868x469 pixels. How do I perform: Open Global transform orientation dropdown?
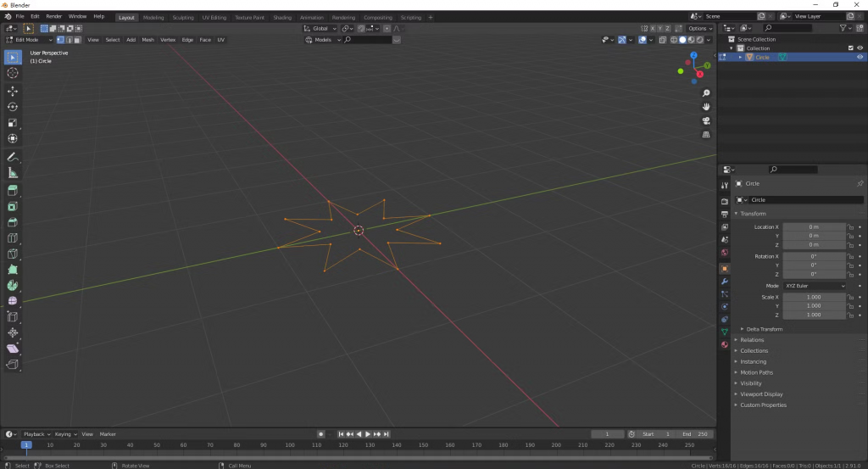320,28
